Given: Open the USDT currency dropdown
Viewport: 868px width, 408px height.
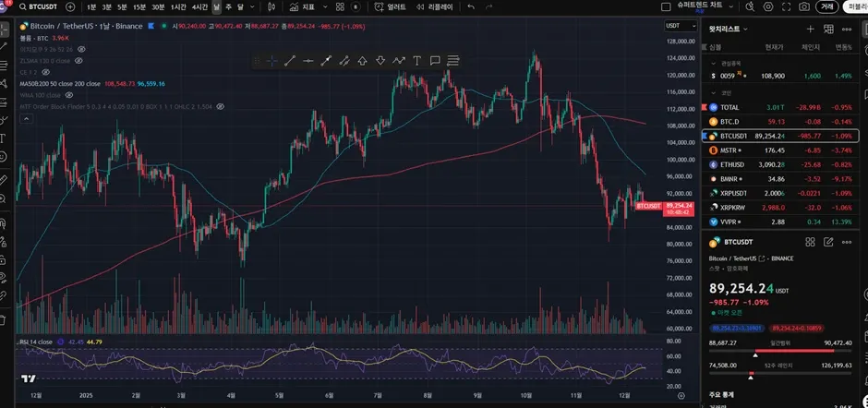Looking at the screenshot, I should coord(681,26).
